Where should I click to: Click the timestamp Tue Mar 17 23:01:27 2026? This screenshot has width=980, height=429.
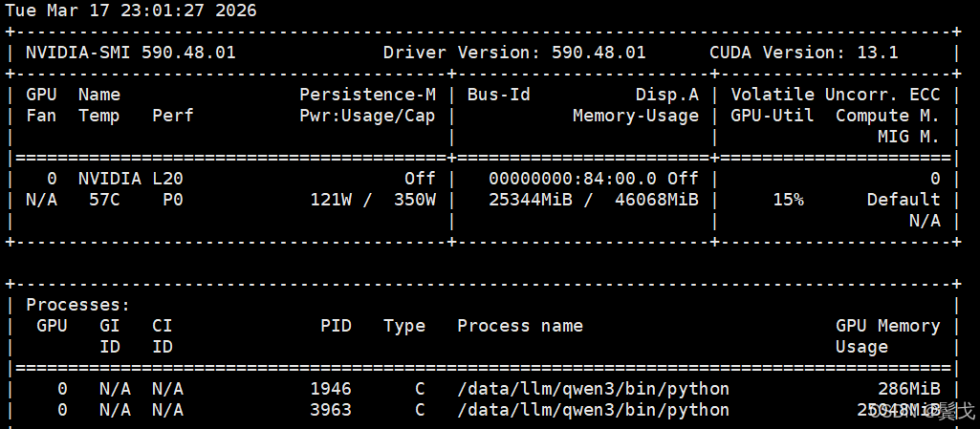click(131, 11)
